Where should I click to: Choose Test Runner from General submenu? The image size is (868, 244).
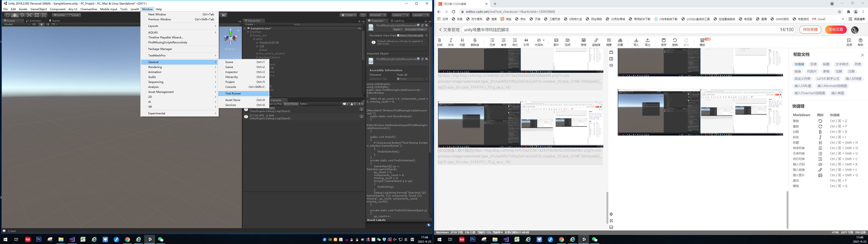244,93
